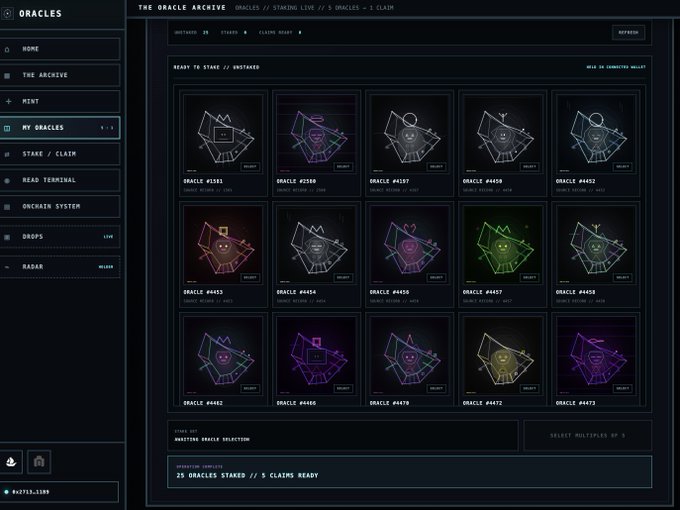Click the Refresh button
The image size is (680, 510).
pyautogui.click(x=628, y=33)
